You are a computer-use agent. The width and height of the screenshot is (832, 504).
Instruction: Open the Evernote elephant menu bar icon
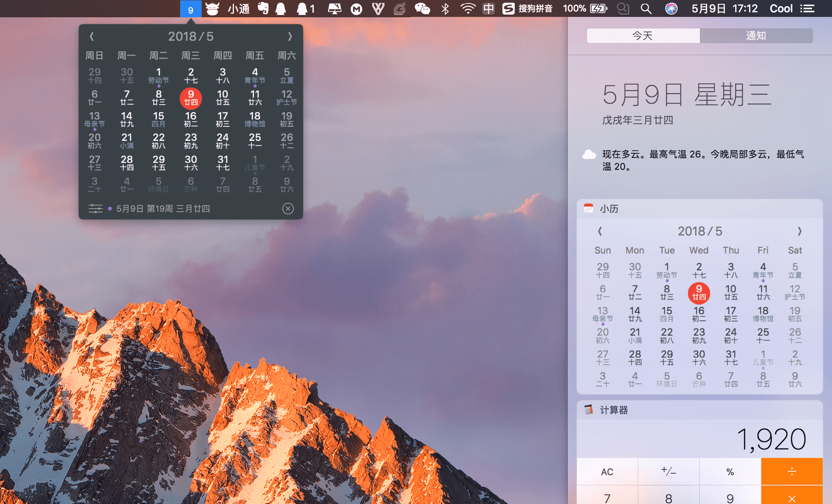coord(263,9)
